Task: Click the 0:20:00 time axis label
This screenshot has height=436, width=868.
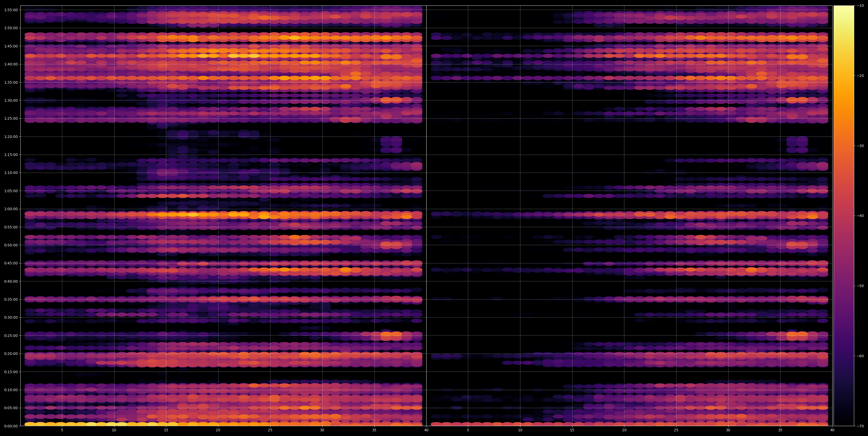Action: click(x=11, y=354)
